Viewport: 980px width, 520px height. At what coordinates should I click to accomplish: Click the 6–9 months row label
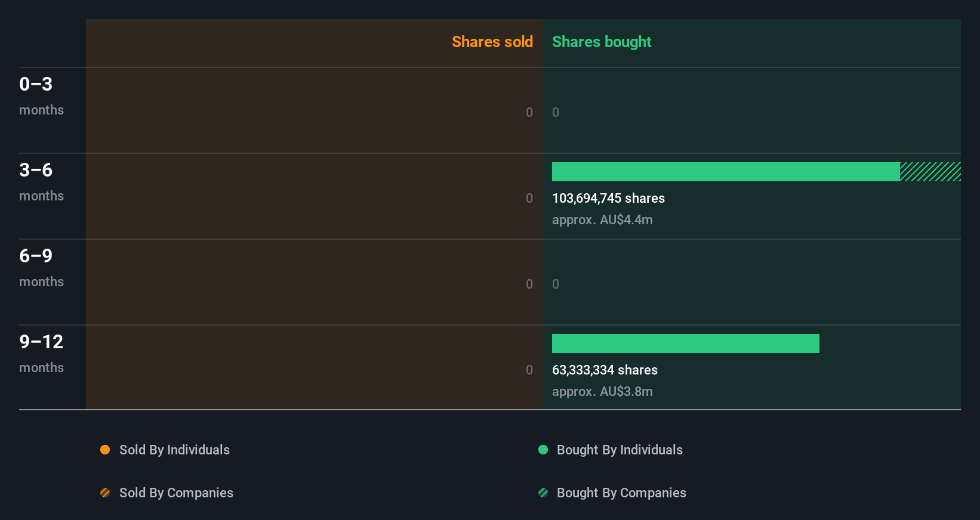41,267
